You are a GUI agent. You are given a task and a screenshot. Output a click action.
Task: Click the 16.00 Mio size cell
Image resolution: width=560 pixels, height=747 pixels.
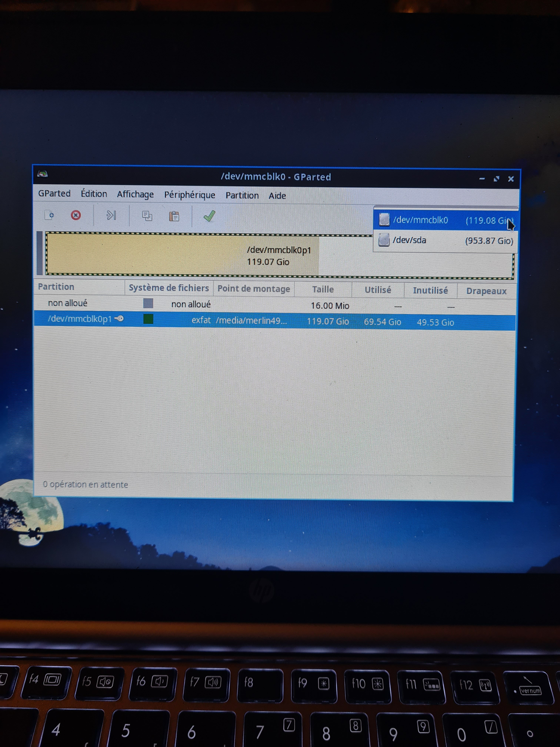330,306
